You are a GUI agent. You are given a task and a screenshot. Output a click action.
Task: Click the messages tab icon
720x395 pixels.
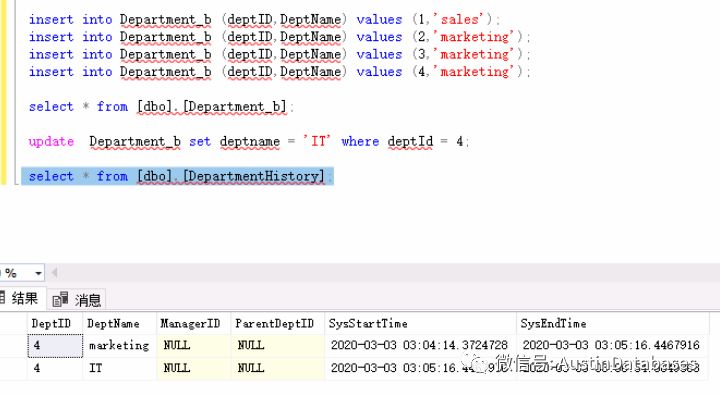click(60, 300)
